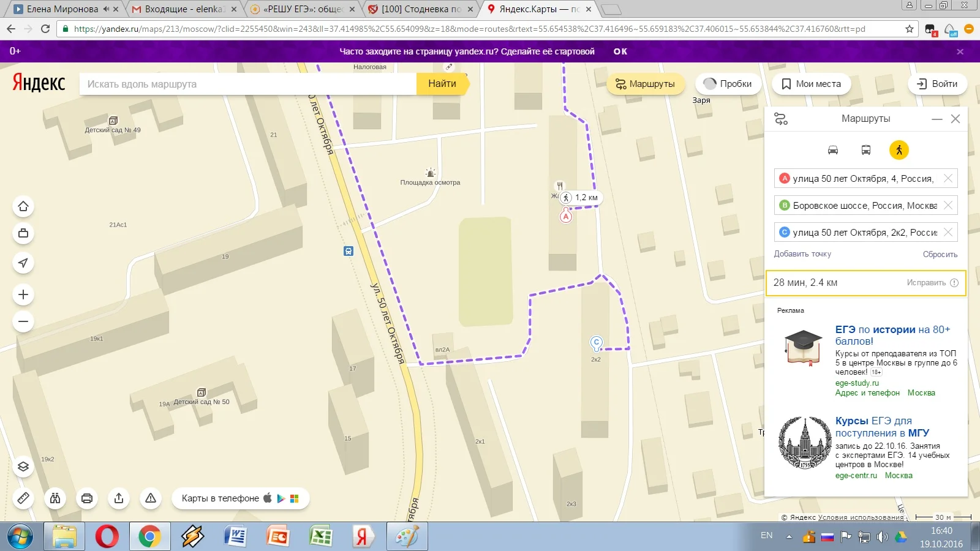The width and height of the screenshot is (980, 551).
Task: Switch to the «РЕШУ ЕГЭ» tab
Action: tap(303, 9)
